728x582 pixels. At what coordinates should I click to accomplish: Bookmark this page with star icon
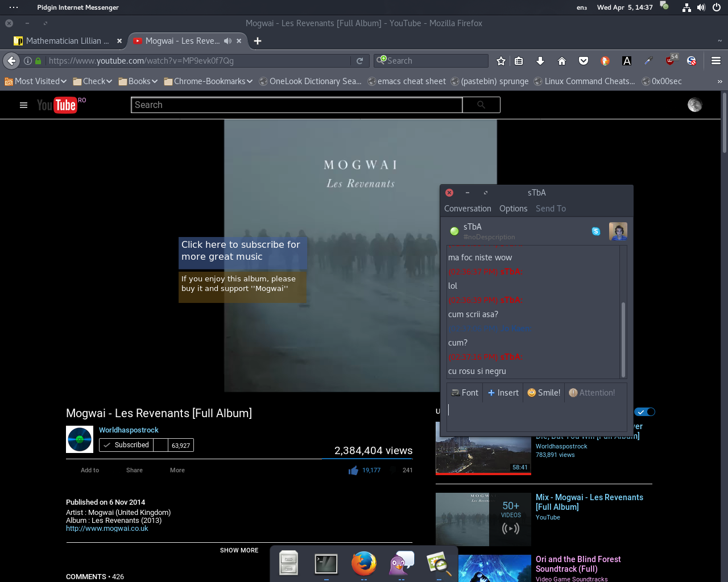click(x=500, y=61)
